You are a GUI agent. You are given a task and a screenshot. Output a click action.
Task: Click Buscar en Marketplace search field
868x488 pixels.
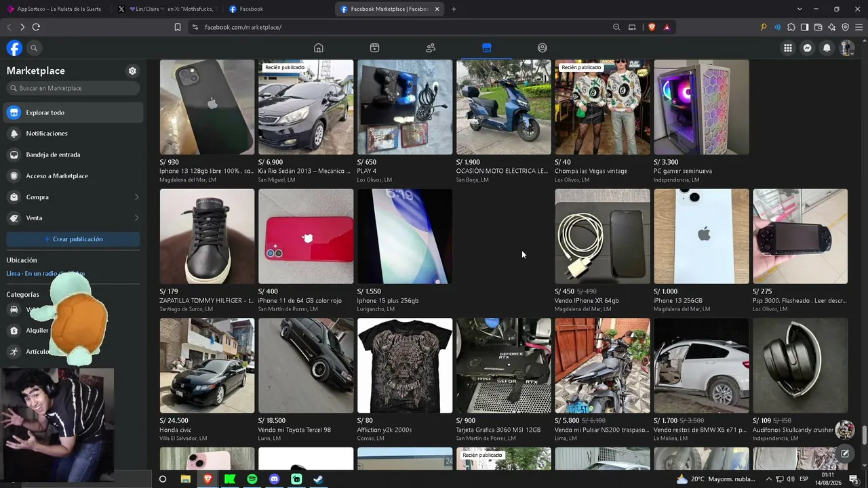click(73, 88)
